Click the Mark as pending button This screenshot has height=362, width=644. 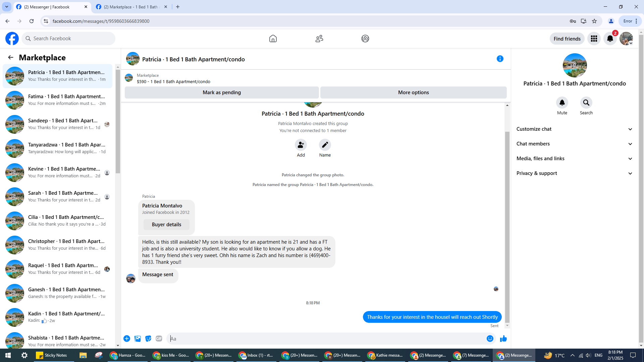222,93
